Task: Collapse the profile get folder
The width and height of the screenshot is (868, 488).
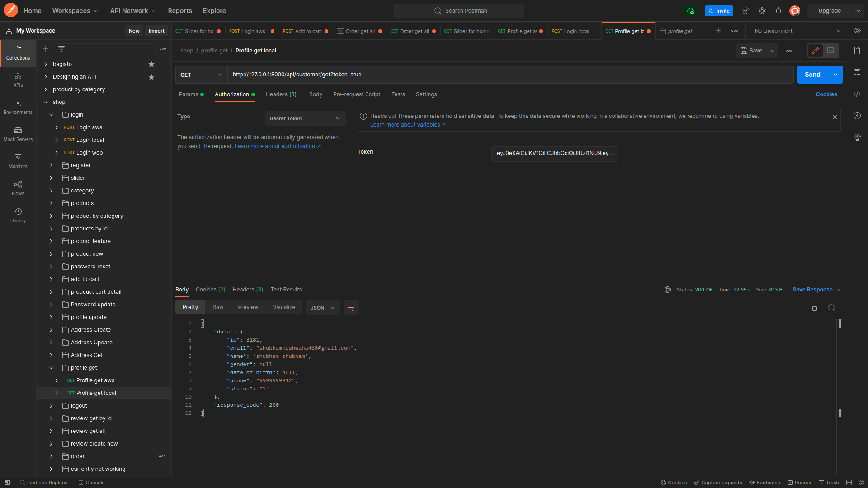Action: 51,368
